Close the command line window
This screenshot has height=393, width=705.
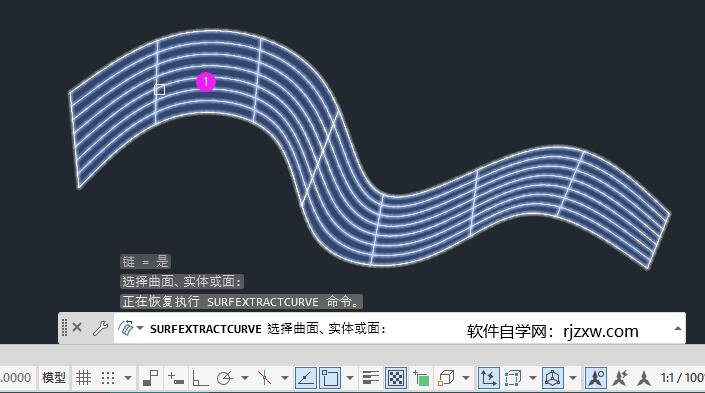[77, 328]
